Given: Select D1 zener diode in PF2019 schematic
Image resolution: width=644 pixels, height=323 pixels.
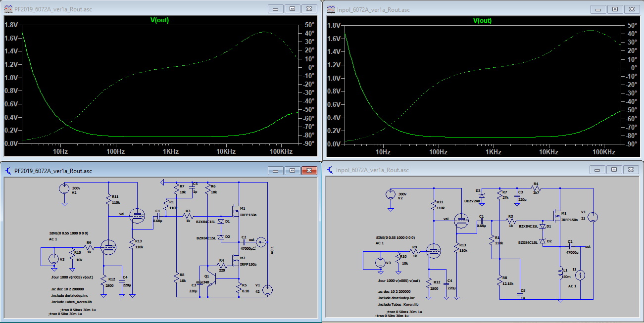Looking at the screenshot, I should (x=221, y=222).
